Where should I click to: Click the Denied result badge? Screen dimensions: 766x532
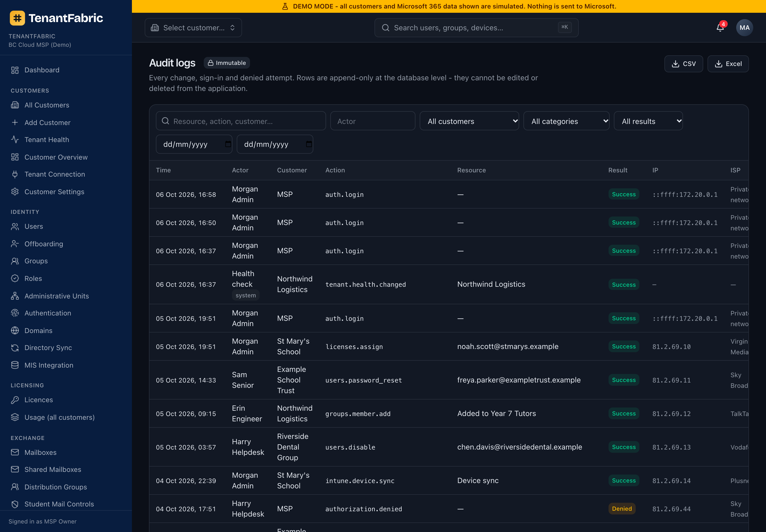pyautogui.click(x=622, y=509)
